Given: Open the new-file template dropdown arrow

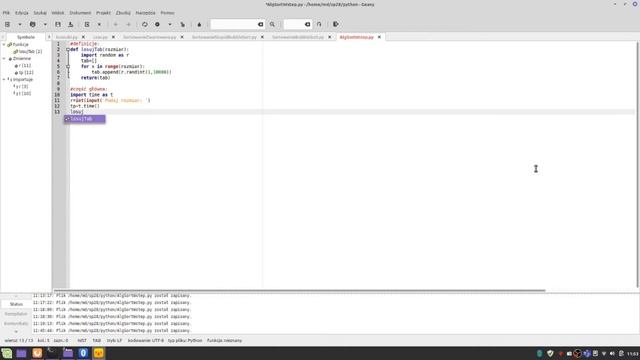Looking at the screenshot, I should [x=19, y=24].
